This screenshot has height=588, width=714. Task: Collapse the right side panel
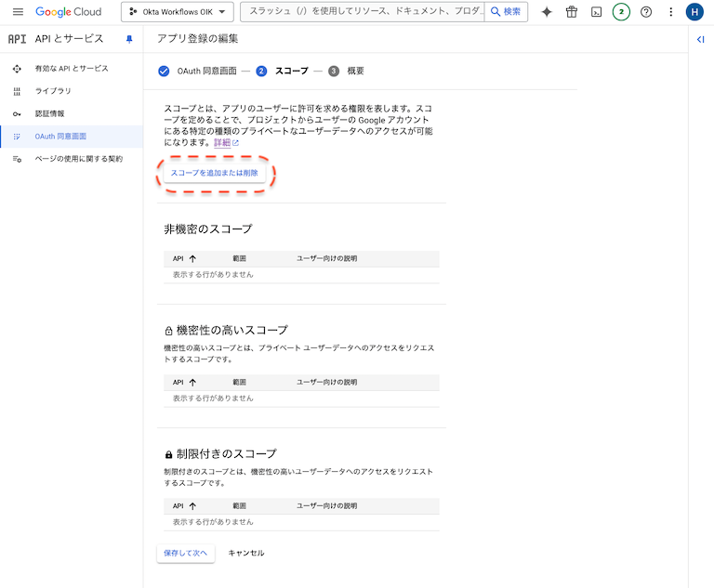tap(701, 39)
